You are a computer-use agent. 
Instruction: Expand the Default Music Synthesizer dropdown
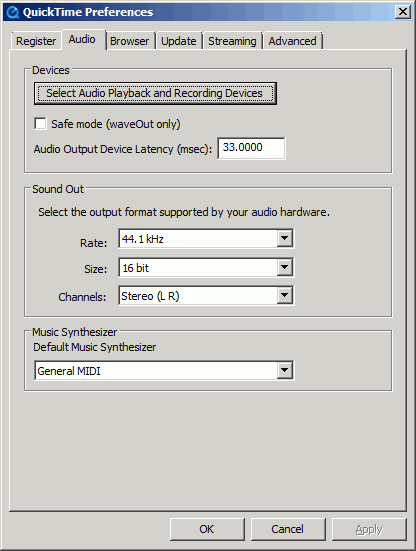[x=285, y=370]
